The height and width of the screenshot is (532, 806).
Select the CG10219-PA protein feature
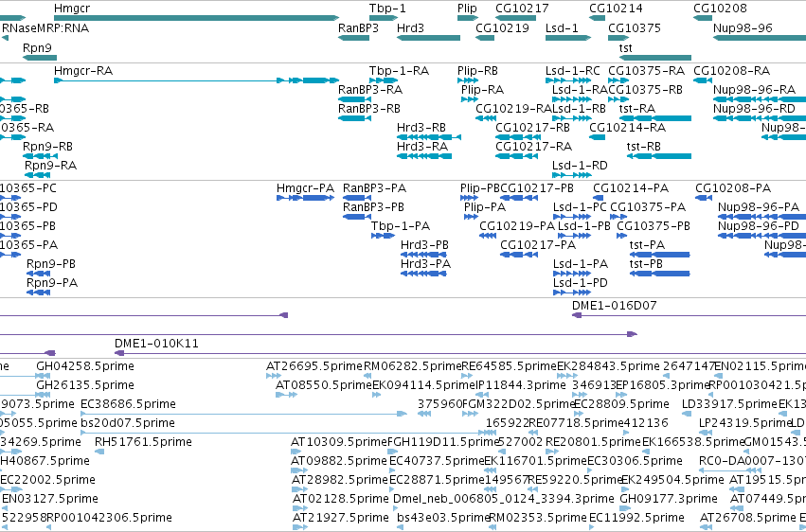(488, 236)
